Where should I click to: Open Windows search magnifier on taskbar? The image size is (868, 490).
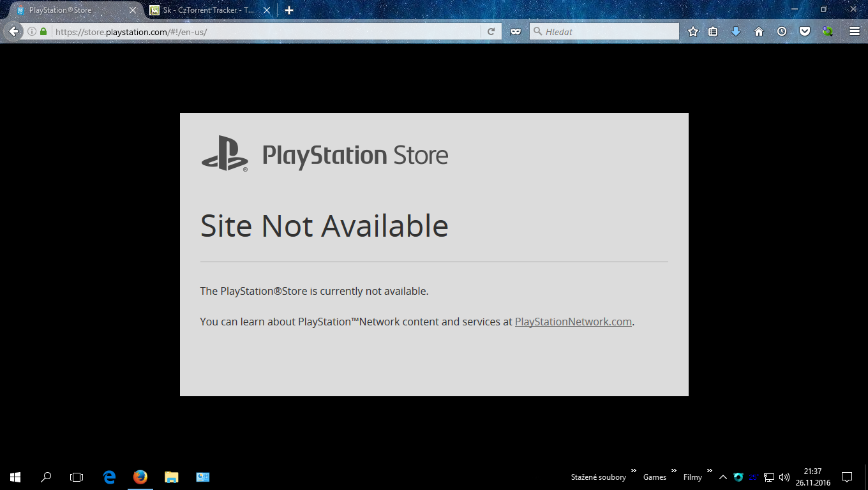(x=46, y=477)
